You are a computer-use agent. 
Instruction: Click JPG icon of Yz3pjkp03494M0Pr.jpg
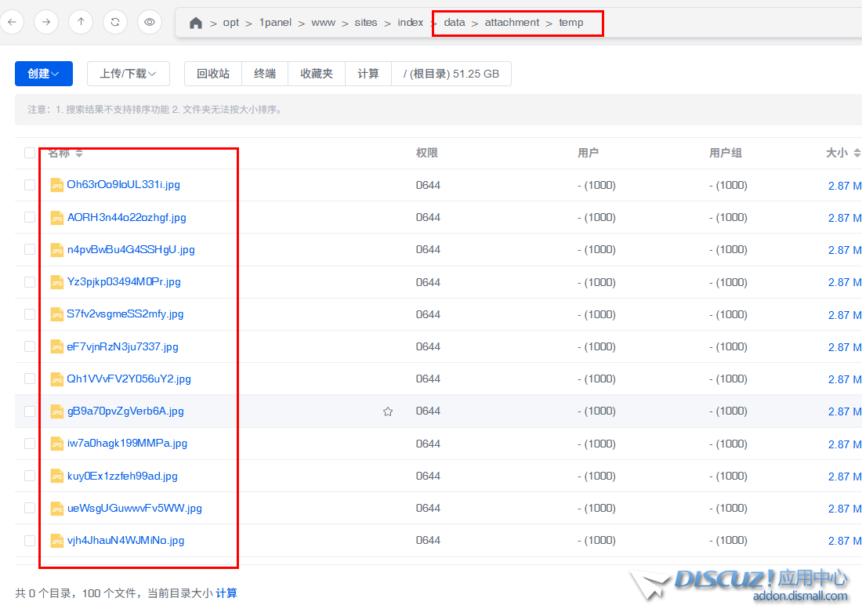57,282
